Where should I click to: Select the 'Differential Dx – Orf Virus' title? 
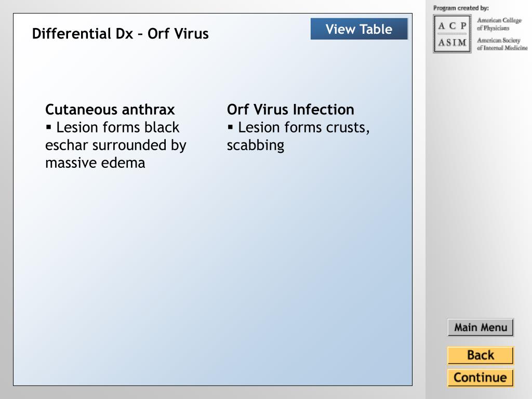[x=120, y=34]
